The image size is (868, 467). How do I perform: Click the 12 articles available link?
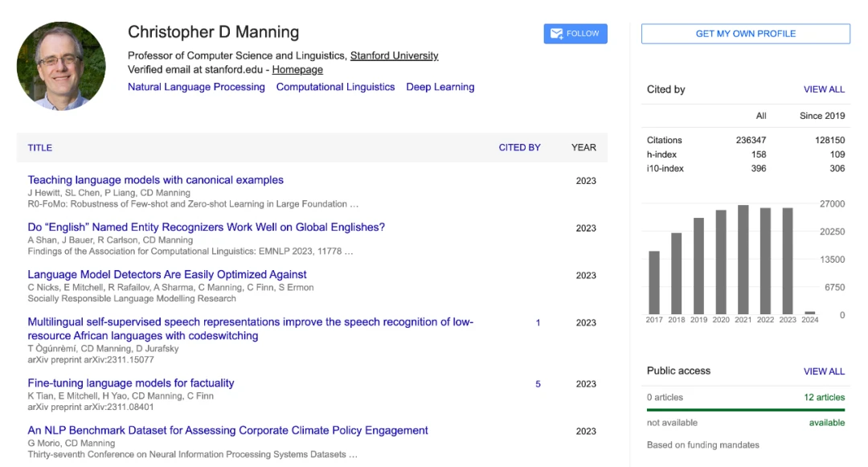tap(825, 397)
